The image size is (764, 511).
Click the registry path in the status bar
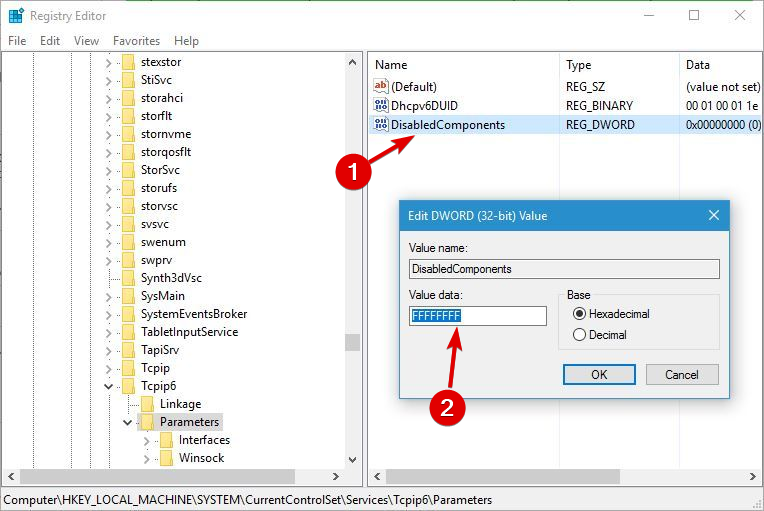[248, 500]
